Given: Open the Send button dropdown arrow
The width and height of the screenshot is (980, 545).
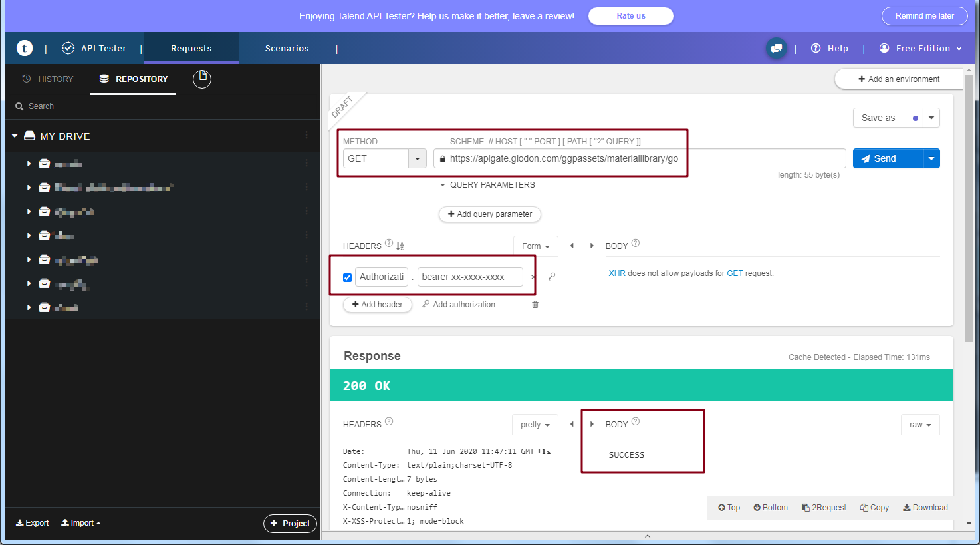Looking at the screenshot, I should (931, 158).
